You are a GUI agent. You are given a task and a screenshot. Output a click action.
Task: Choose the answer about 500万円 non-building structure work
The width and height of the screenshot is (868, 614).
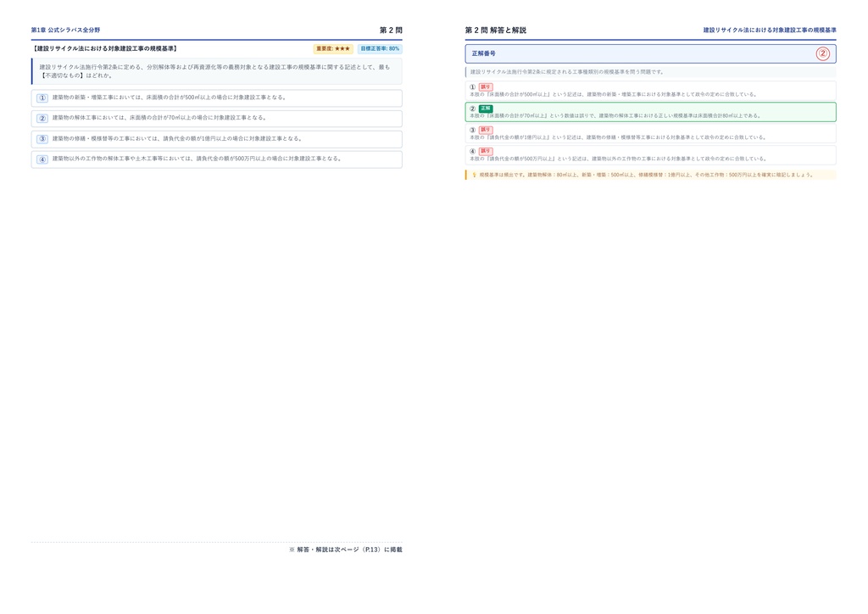pyautogui.click(x=216, y=159)
